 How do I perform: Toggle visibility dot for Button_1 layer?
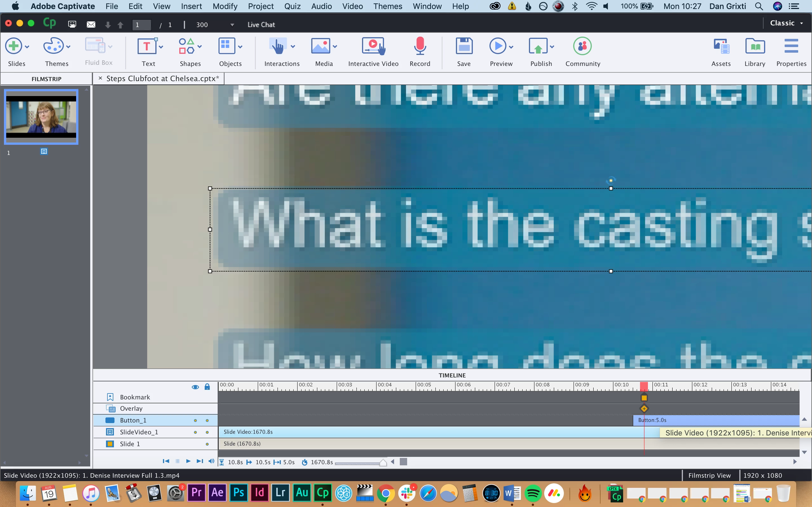coord(195,421)
